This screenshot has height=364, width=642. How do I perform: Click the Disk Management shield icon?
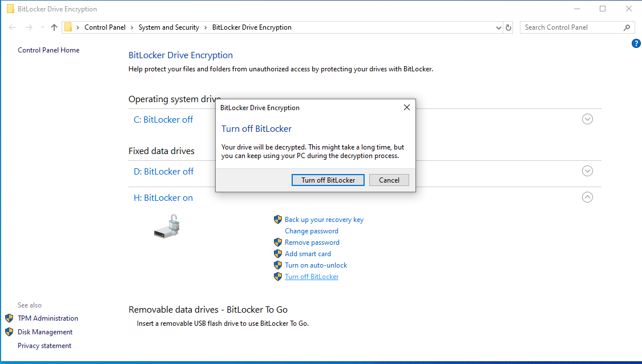pyautogui.click(x=10, y=332)
